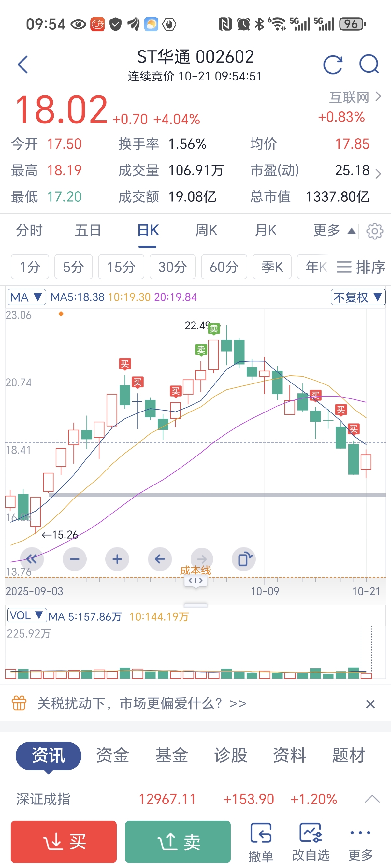Switch to the 周K tab
The height and width of the screenshot is (868, 391).
point(206,231)
